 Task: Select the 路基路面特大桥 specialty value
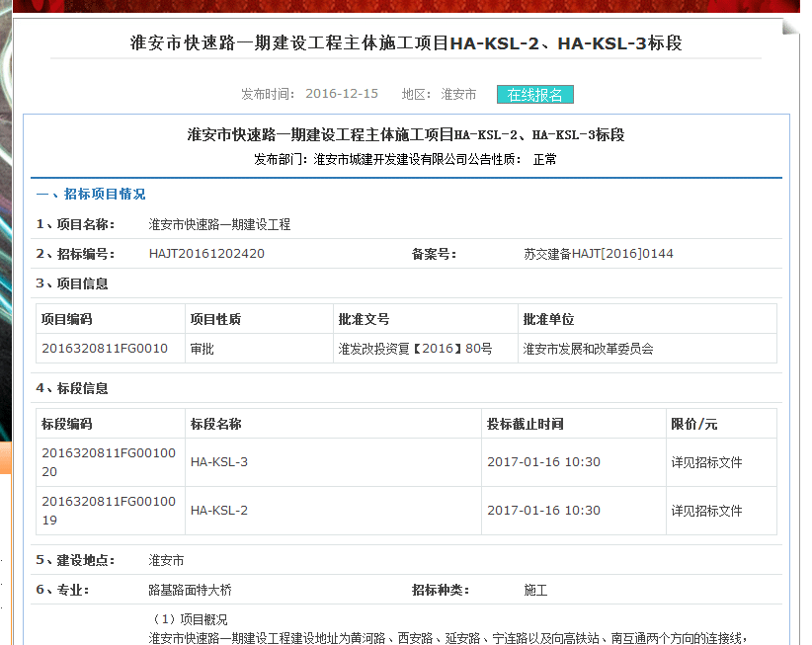pyautogui.click(x=190, y=591)
